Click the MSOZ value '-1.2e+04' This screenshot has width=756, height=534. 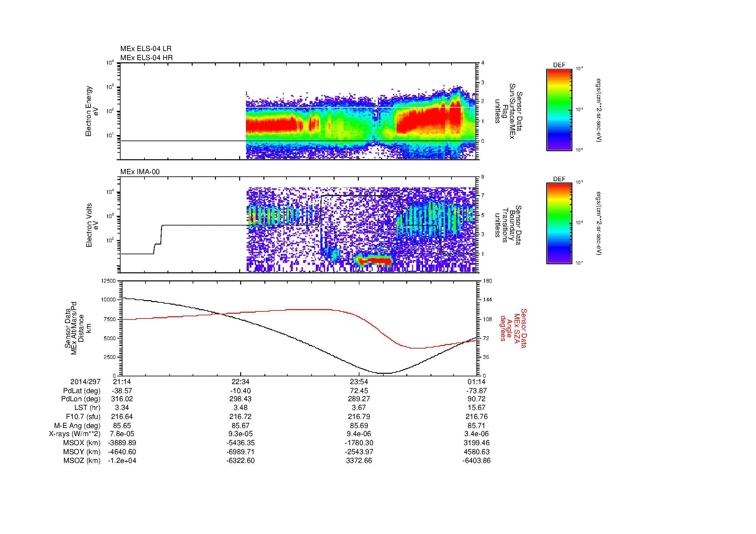[x=122, y=461]
